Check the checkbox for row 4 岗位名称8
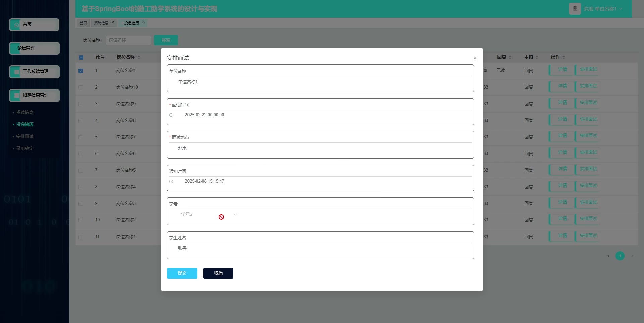Image resolution: width=644 pixels, height=323 pixels. (81, 121)
